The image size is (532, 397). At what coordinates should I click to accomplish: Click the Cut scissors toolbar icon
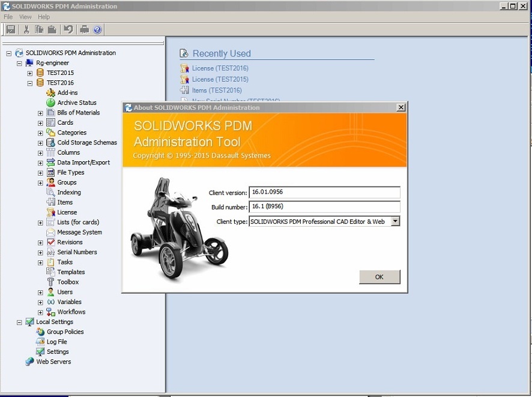pos(26,29)
